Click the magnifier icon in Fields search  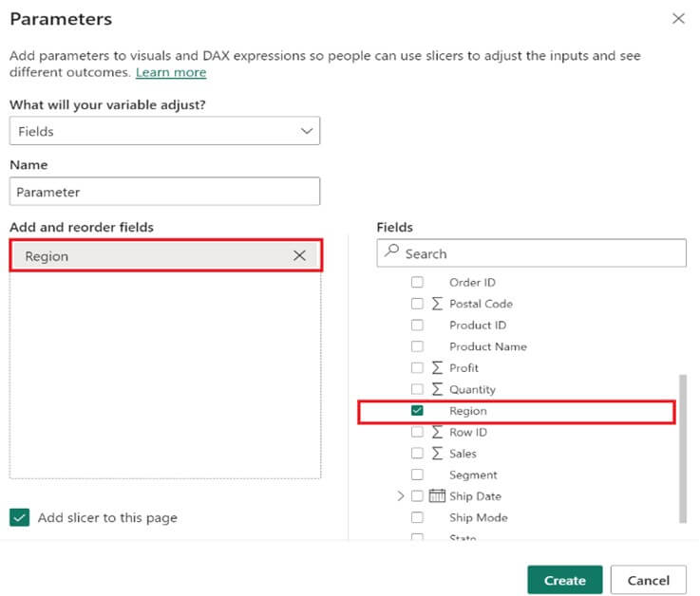click(391, 251)
